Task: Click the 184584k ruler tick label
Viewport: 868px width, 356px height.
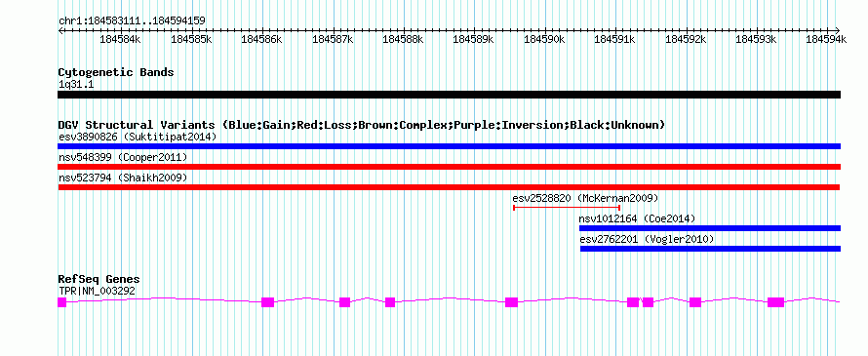Action: click(120, 39)
